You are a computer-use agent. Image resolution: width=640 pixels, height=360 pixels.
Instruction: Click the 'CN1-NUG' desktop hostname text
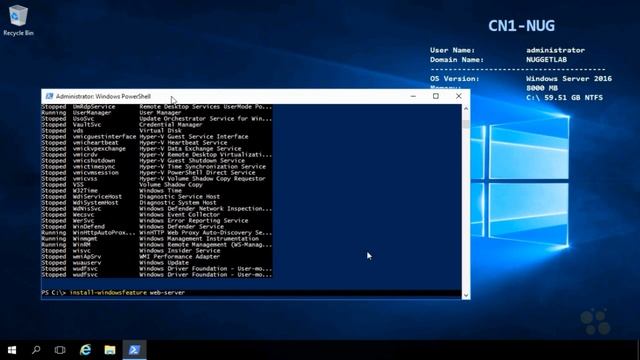522,26
